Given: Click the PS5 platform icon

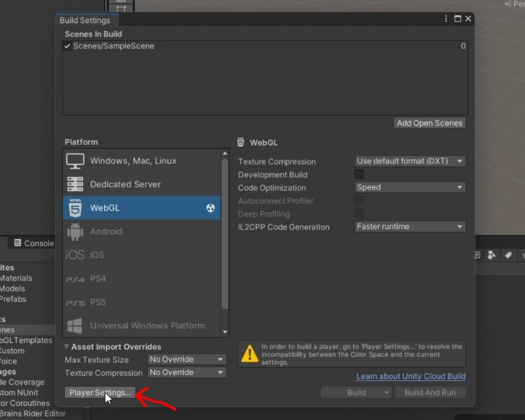Looking at the screenshot, I should (75, 302).
